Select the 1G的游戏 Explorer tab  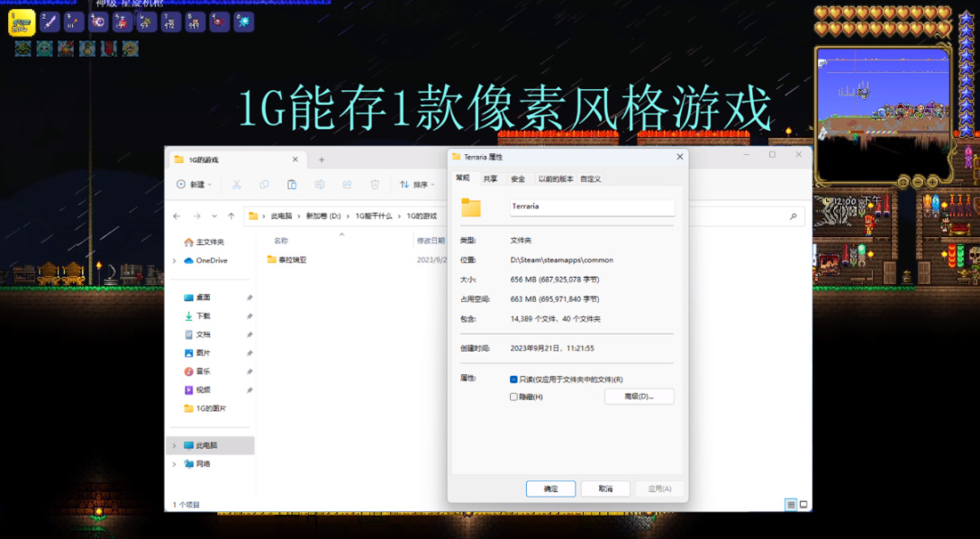[236, 160]
